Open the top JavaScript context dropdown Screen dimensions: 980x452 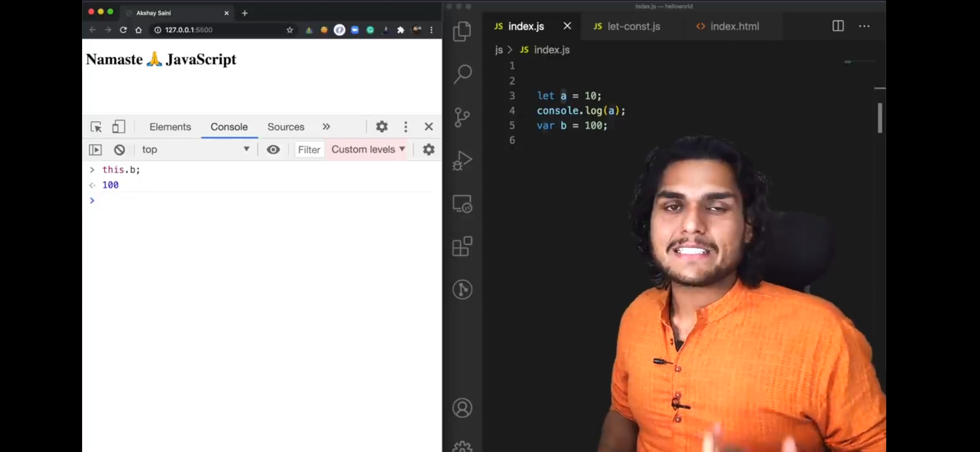pos(195,150)
